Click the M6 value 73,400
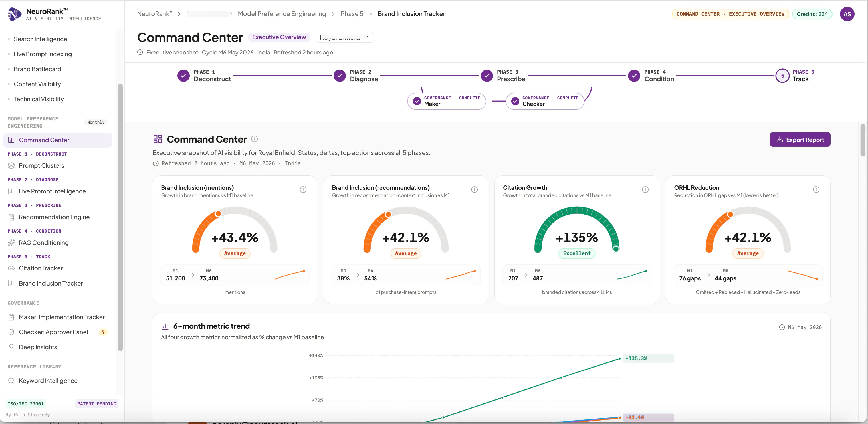The height and width of the screenshot is (424, 868). (209, 278)
